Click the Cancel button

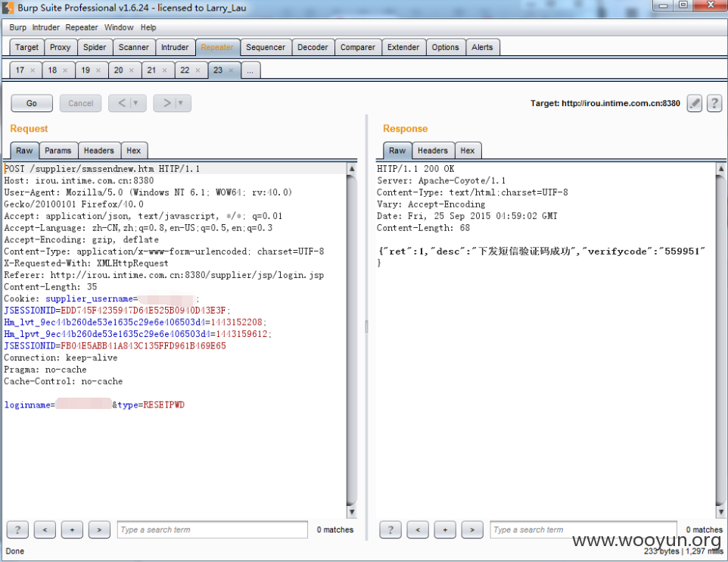[81, 103]
